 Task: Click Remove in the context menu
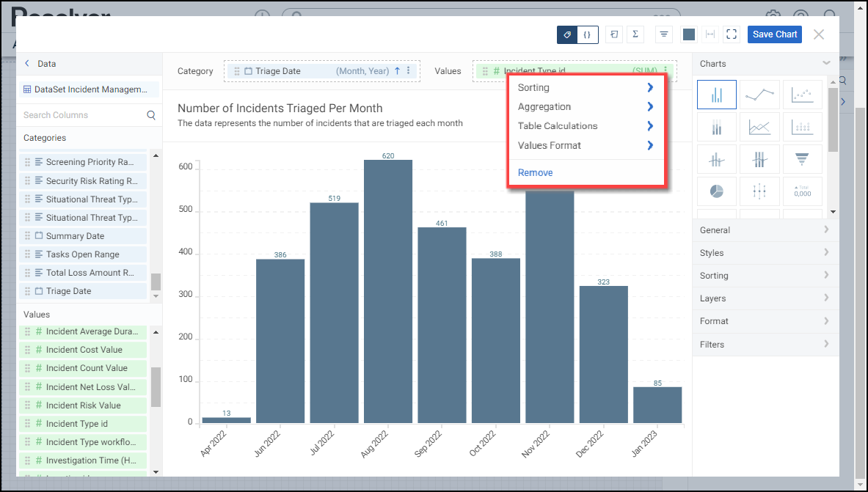point(536,173)
